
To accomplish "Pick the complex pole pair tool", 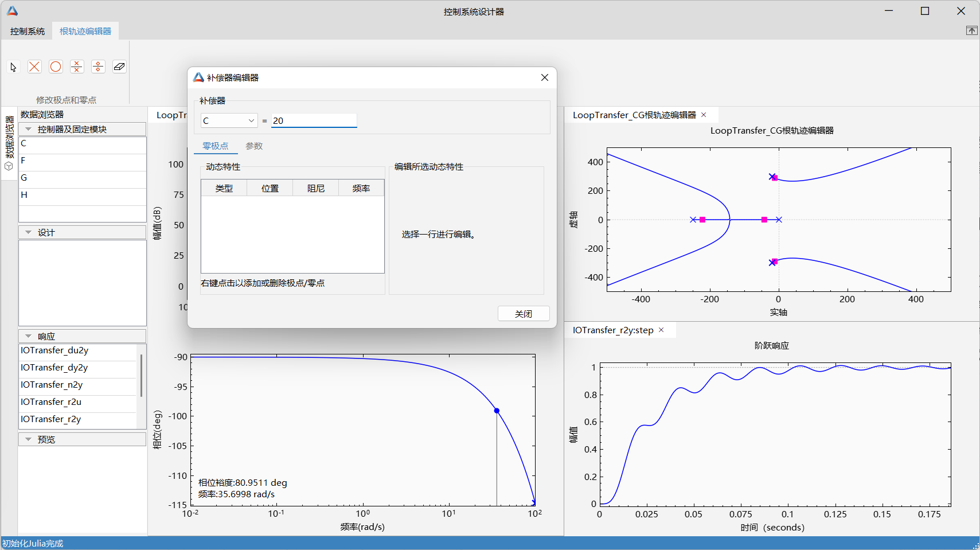I will (77, 67).
